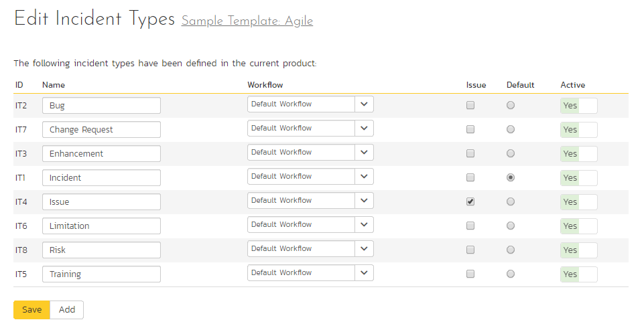Screen dimensions: 644x336
Task: Click the Save button
Action: pos(31,310)
